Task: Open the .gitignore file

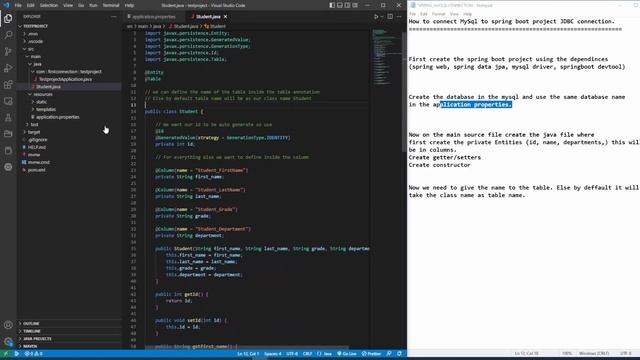Action: coord(38,140)
